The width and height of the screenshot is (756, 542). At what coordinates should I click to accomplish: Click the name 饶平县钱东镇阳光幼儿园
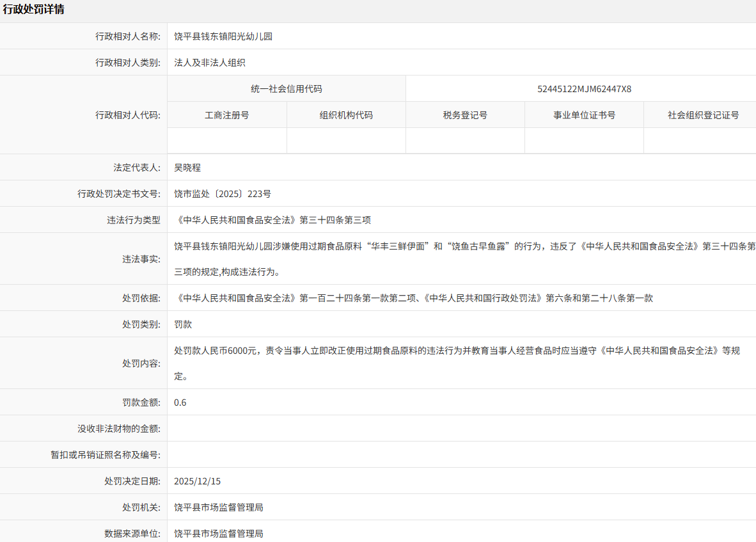point(223,36)
